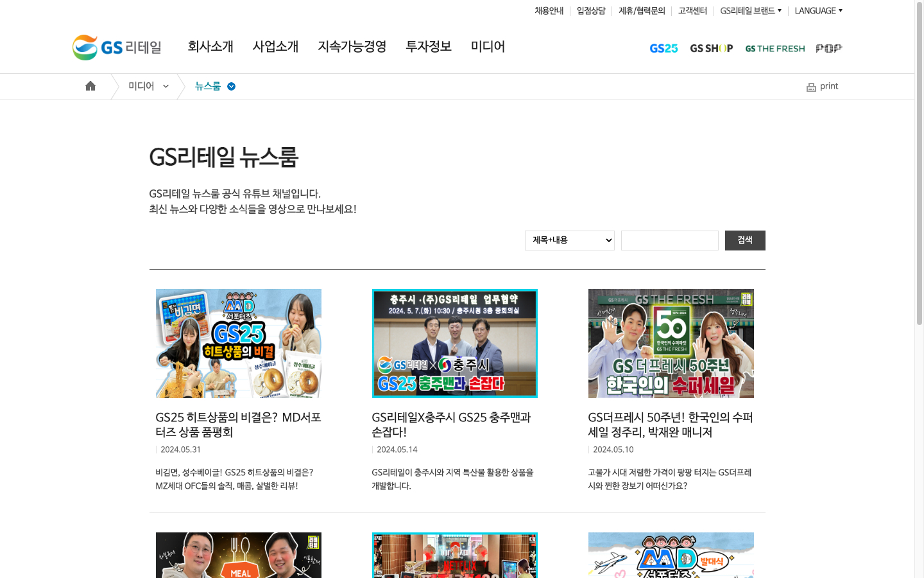Image resolution: width=924 pixels, height=578 pixels.
Task: Open the 입점상담 link
Action: (591, 10)
